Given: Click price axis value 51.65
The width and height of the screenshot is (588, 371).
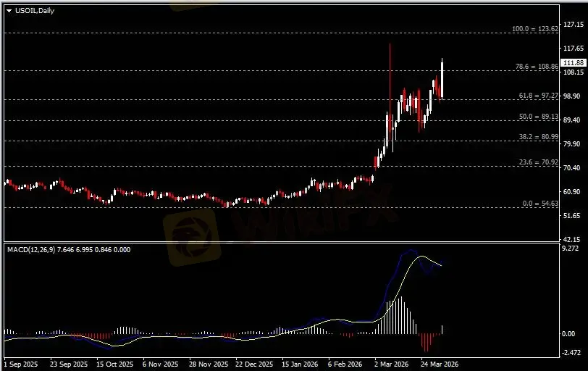Looking at the screenshot, I should (572, 216).
